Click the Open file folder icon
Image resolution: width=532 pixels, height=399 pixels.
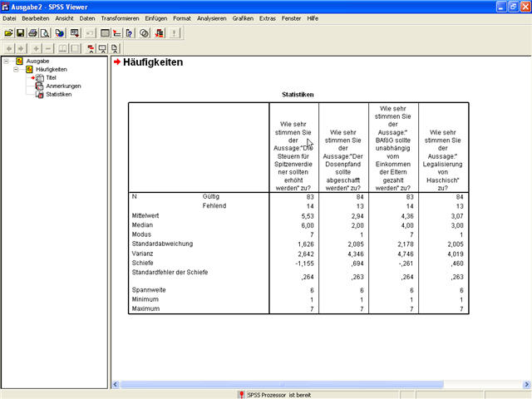(8, 33)
